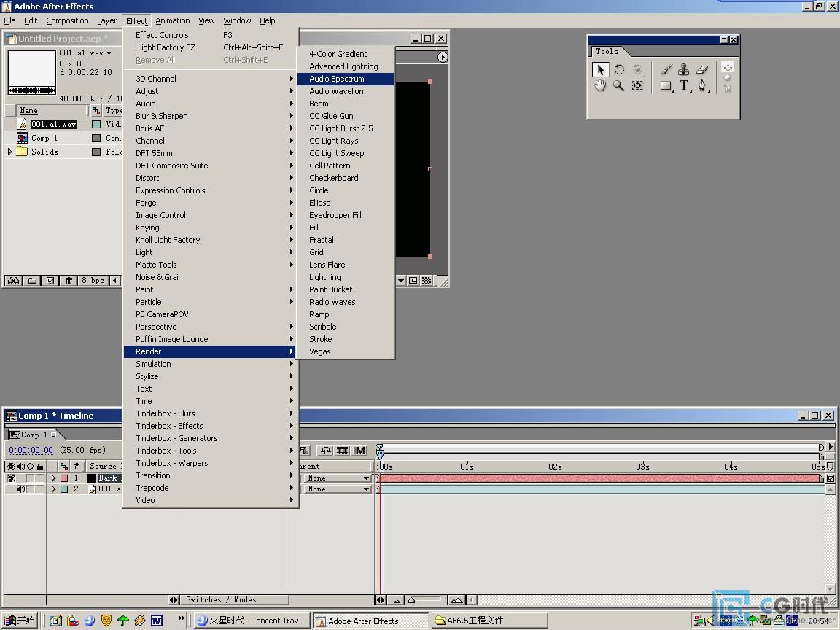Open the Simulation submenu
The height and width of the screenshot is (630, 840).
coord(211,364)
